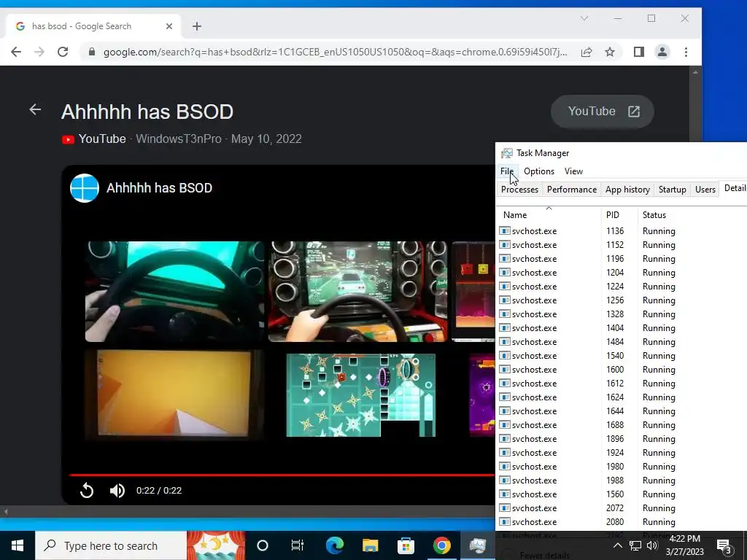
Task: Click the horizontal scrollbar left arrow in Chrome
Action: click(x=6, y=512)
